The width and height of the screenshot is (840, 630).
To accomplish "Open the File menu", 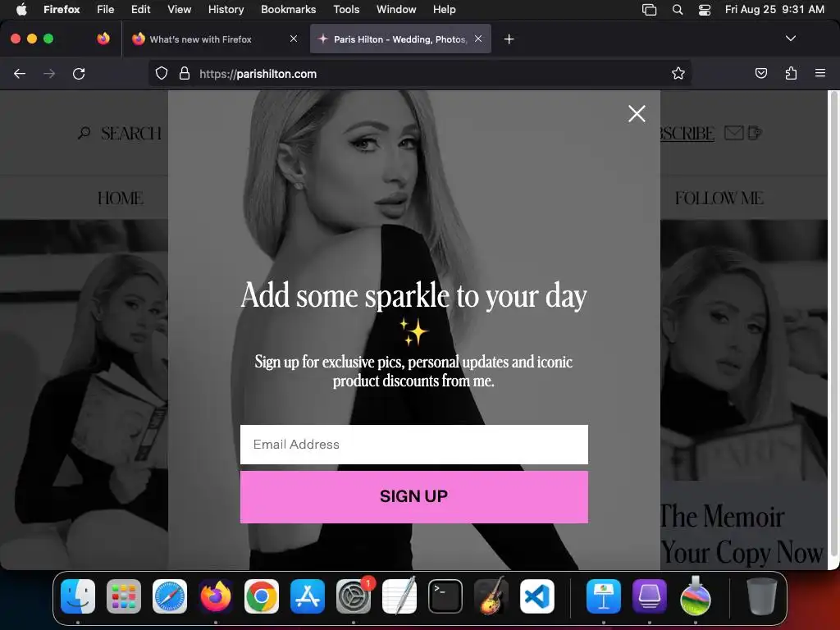I will click(x=105, y=9).
